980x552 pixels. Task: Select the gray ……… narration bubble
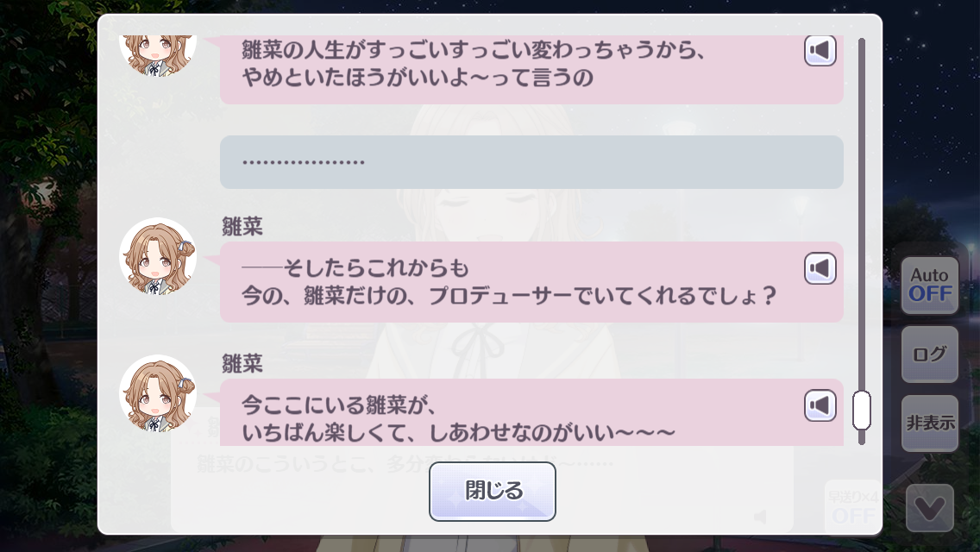532,162
